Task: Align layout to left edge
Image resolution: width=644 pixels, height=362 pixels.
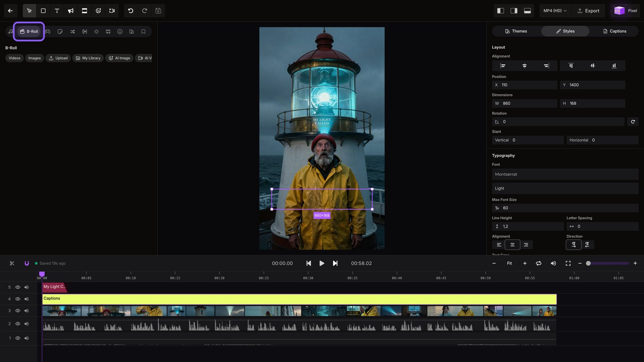Action: [x=503, y=66]
